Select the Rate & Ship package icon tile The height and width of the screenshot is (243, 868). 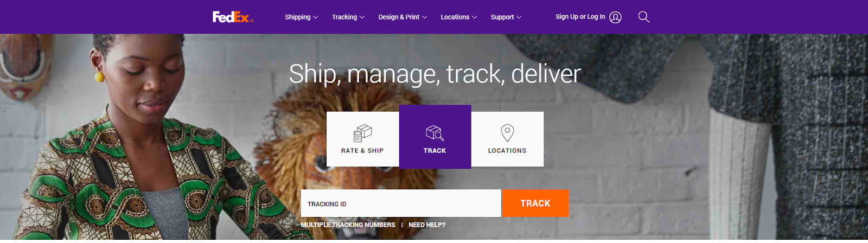[362, 139]
